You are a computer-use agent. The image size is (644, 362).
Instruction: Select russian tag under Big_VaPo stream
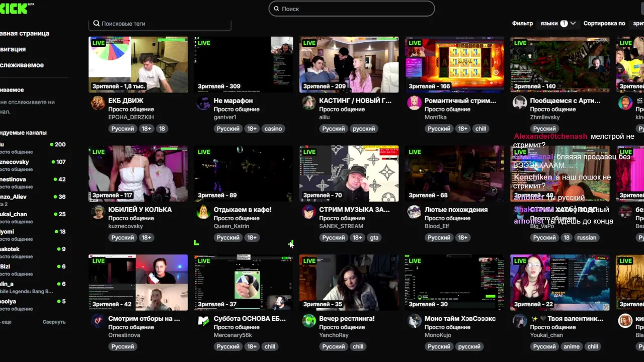[587, 238]
